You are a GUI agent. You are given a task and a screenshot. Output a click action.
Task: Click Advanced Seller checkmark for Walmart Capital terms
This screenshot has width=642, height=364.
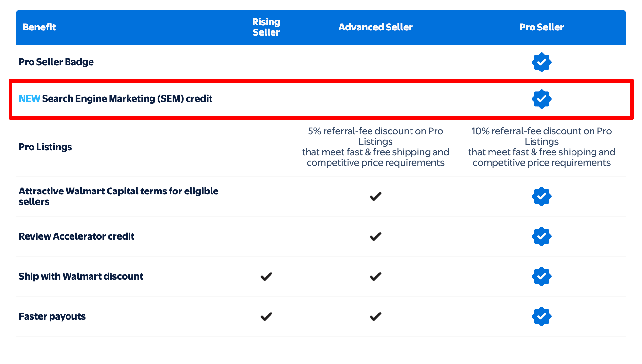pyautogui.click(x=375, y=196)
